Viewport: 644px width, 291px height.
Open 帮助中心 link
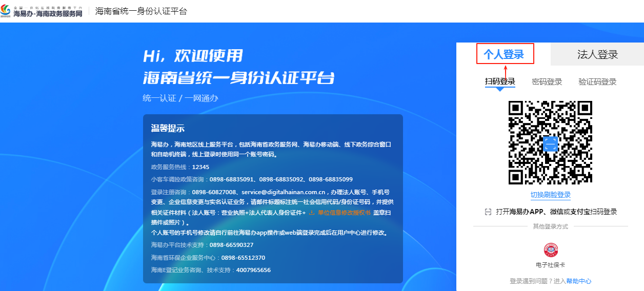(x=579, y=281)
